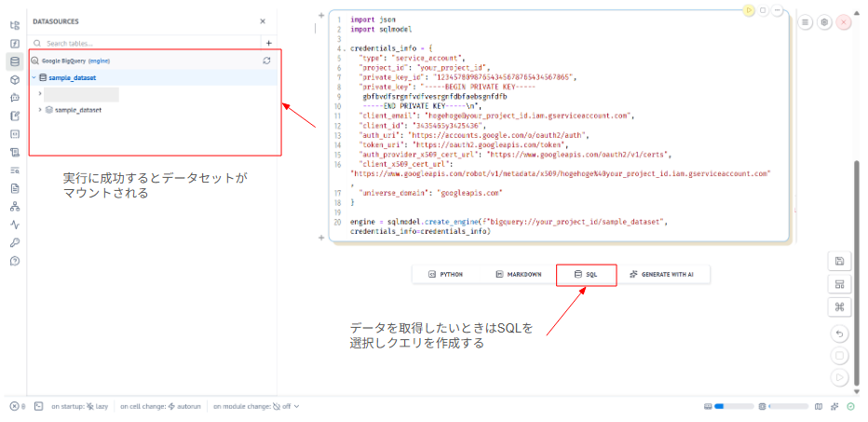Viewport: 868px width, 422px height.
Task: Add a new Python cell
Action: [x=446, y=275]
